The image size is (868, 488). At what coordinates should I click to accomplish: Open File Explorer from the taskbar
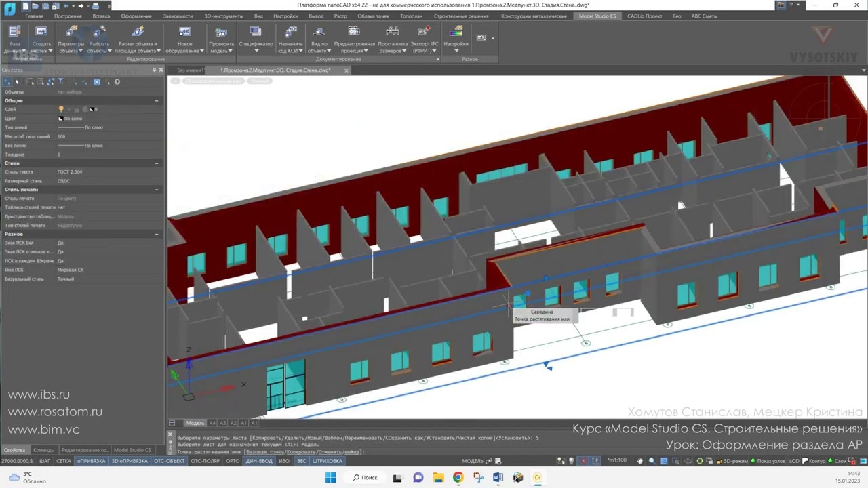coord(438,477)
